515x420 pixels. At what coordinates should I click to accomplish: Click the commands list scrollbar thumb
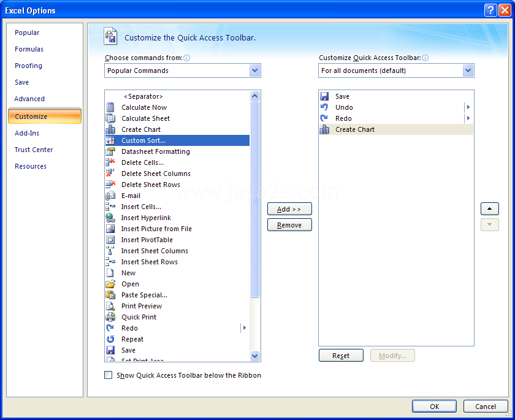(x=254, y=199)
